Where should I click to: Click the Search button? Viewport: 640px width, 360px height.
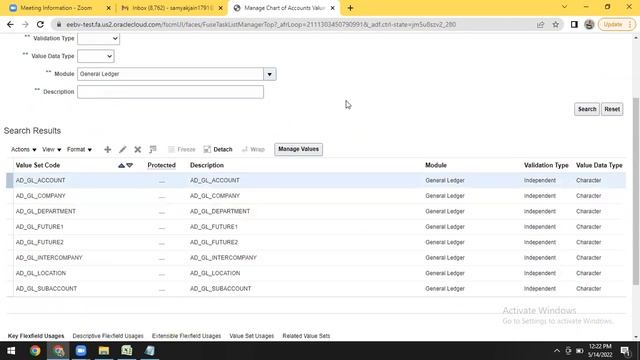click(x=587, y=109)
